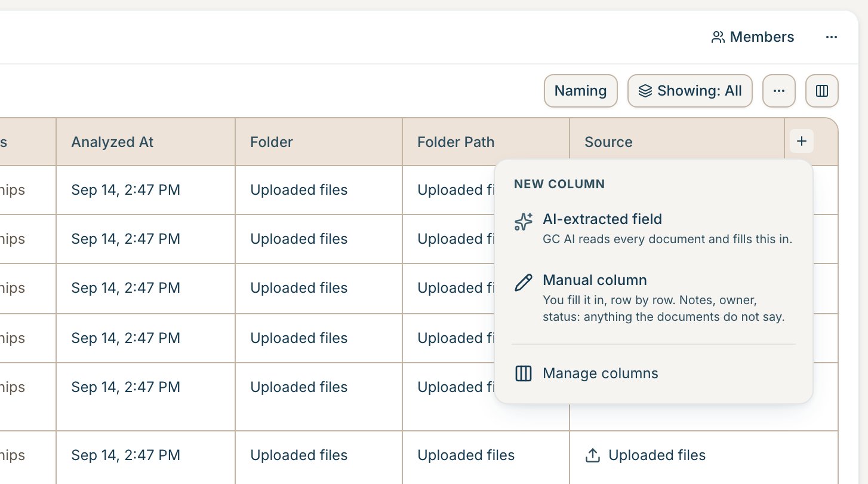The width and height of the screenshot is (868, 484).
Task: Click the last row's Folder cell
Action: pos(319,458)
